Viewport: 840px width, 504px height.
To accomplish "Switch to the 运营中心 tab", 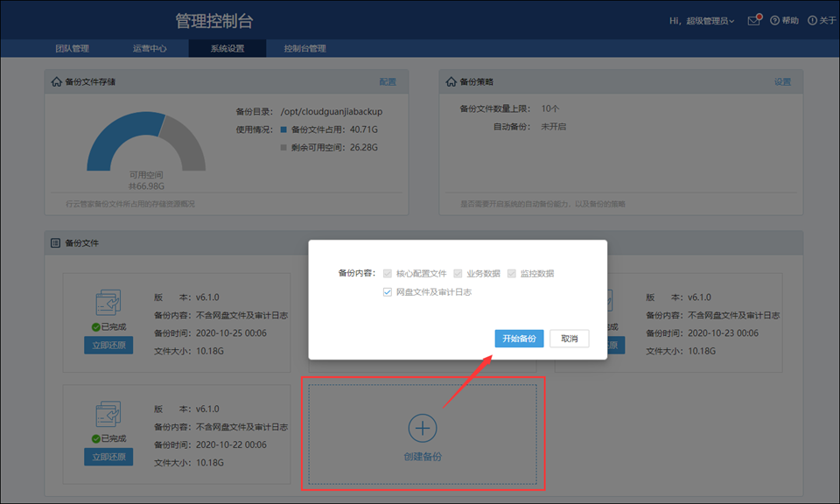I will pos(150,48).
